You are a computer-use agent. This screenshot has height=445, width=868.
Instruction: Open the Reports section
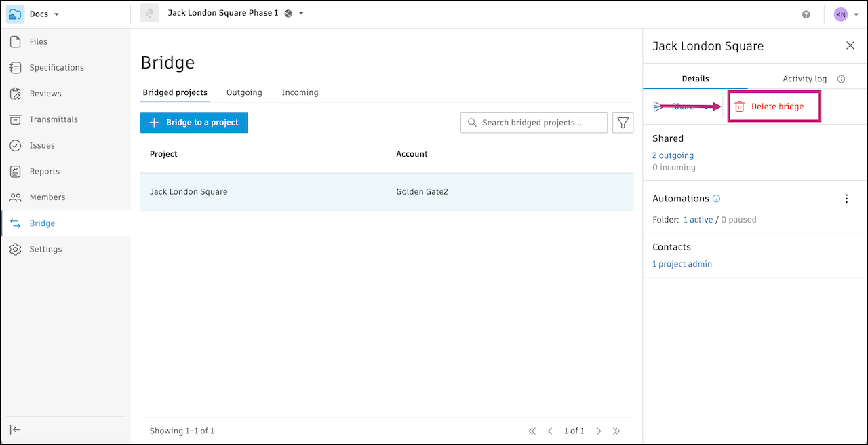44,172
